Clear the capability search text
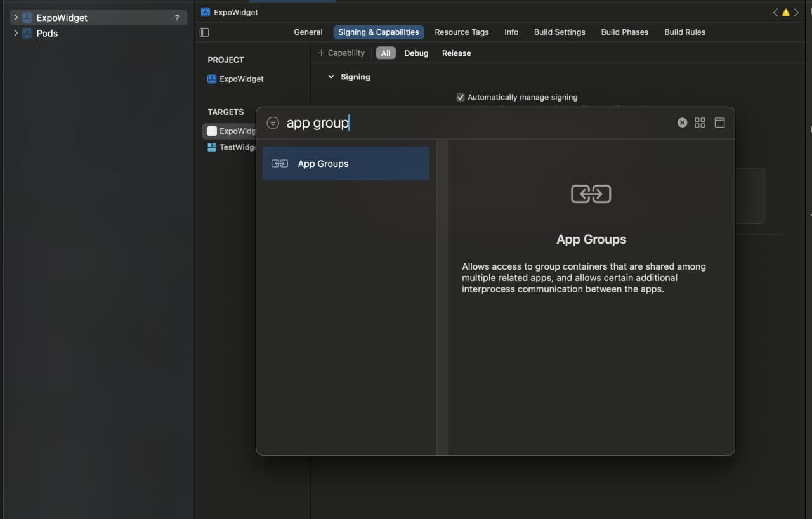This screenshot has width=812, height=519. point(682,123)
